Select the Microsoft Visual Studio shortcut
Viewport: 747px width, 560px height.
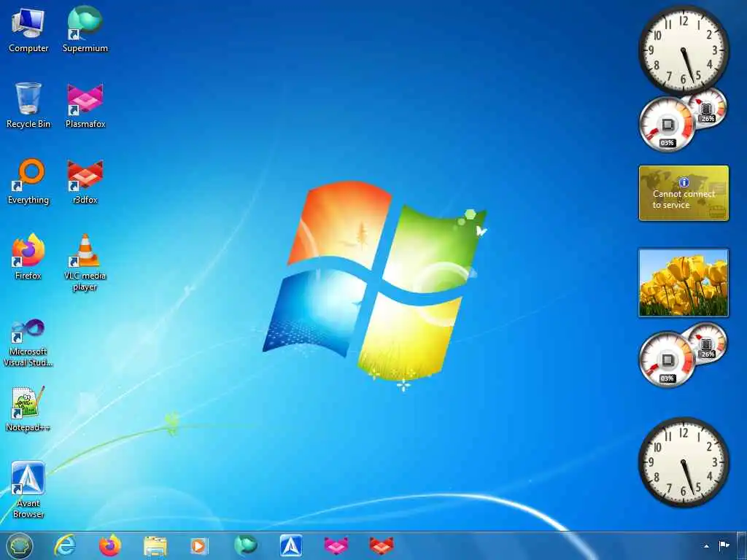[28, 343]
